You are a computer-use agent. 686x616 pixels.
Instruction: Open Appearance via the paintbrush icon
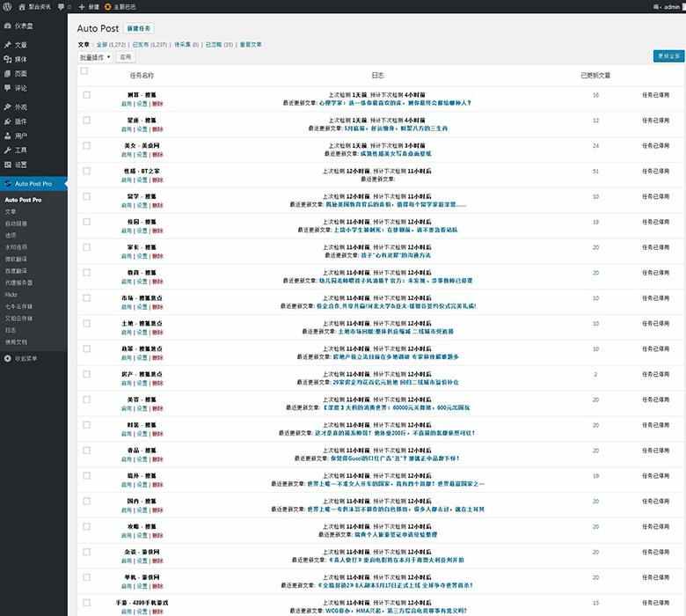pos(7,106)
